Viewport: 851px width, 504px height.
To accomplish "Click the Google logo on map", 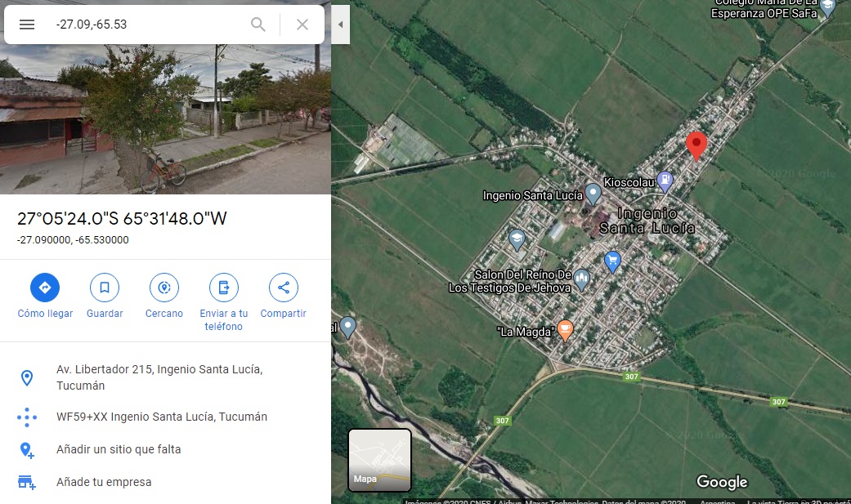I will (722, 482).
